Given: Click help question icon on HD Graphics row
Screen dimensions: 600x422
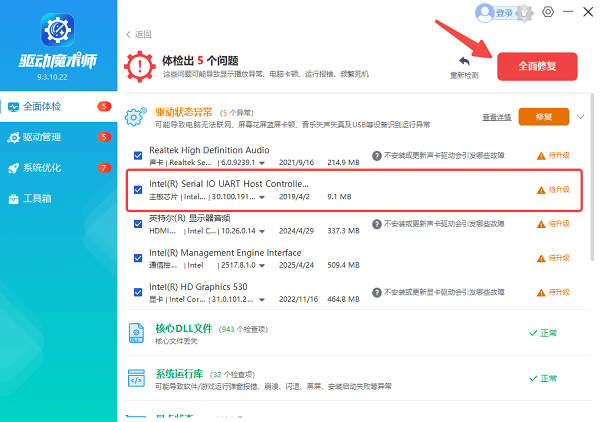Looking at the screenshot, I should [377, 293].
